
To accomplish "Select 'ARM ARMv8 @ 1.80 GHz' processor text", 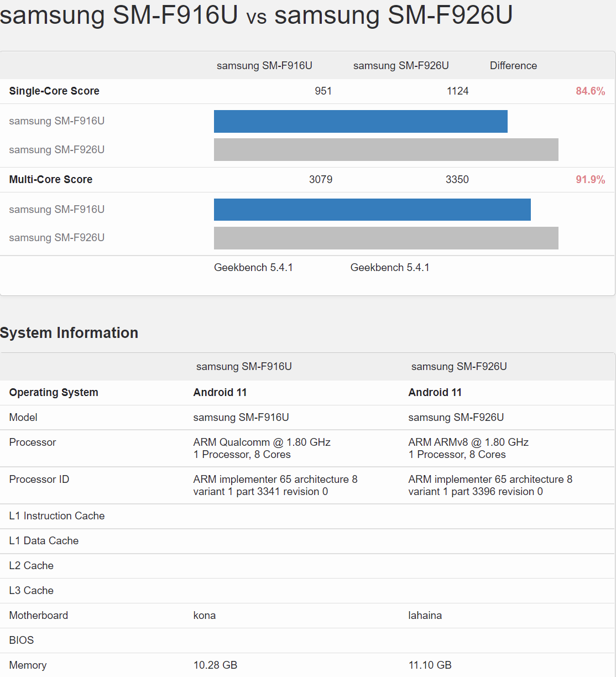I will (468, 442).
